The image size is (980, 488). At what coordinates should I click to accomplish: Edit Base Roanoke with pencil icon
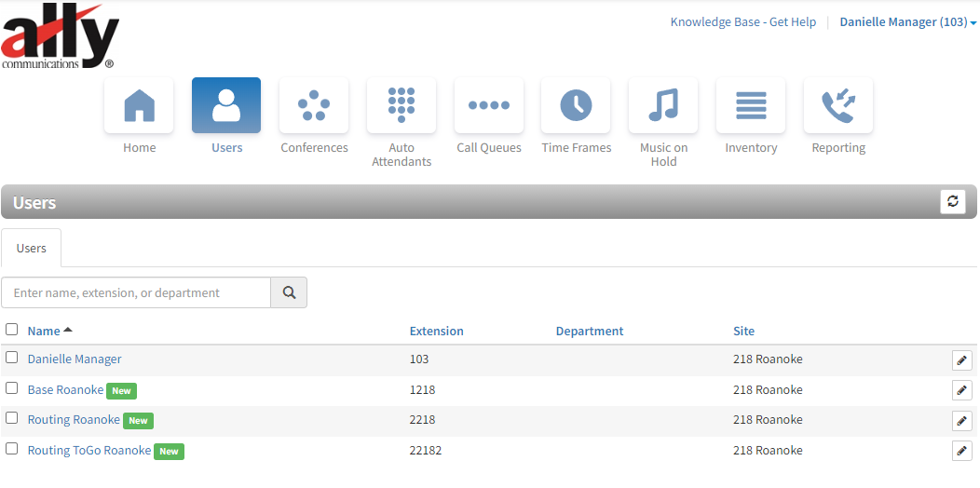[961, 390]
